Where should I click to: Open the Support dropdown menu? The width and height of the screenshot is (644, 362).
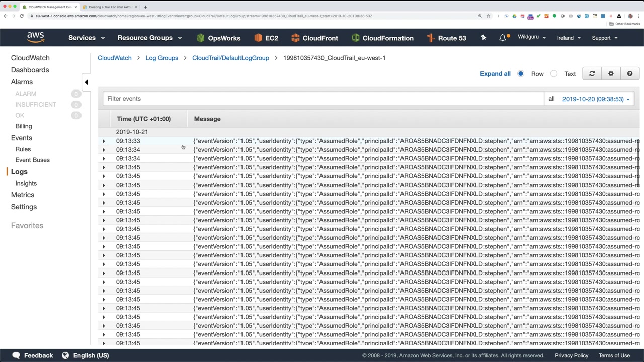click(605, 38)
